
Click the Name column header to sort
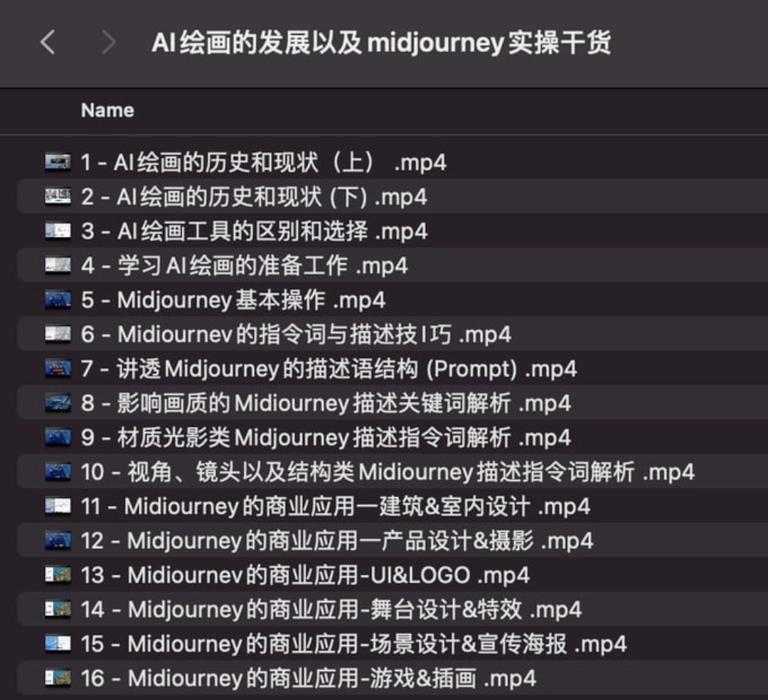coord(107,110)
